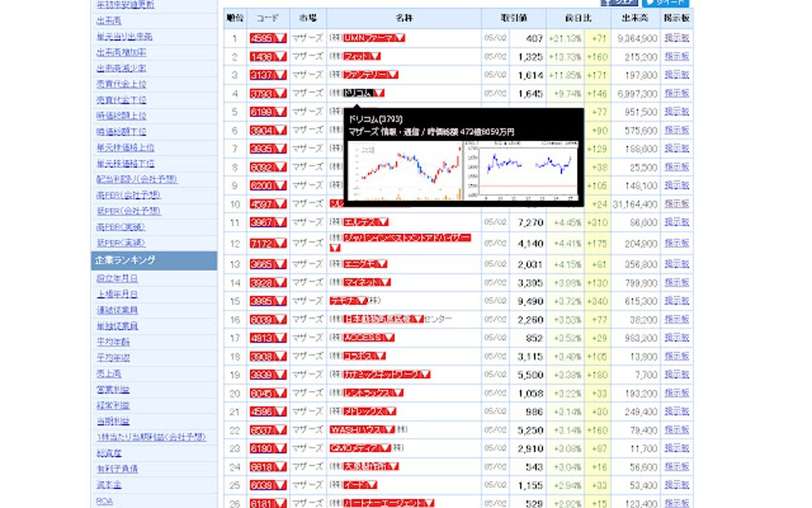This screenshot has height=508, width=812.
Task: Open stock code 6199 link in row 5
Action: pos(262,111)
